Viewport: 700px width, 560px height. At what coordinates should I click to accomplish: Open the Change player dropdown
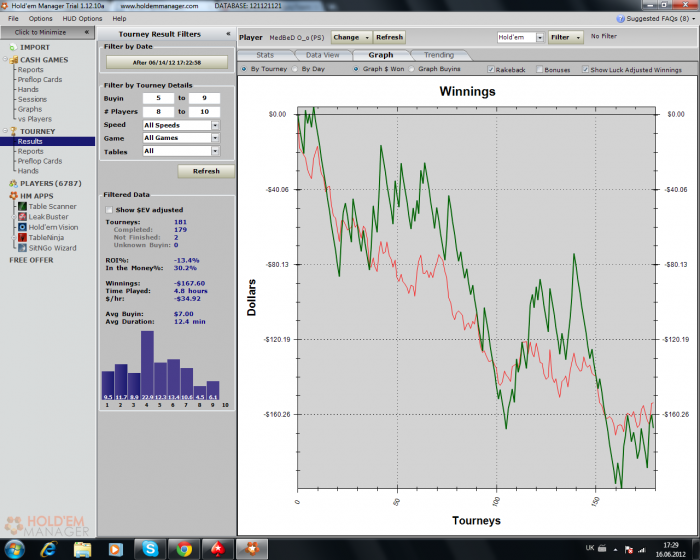point(351,38)
